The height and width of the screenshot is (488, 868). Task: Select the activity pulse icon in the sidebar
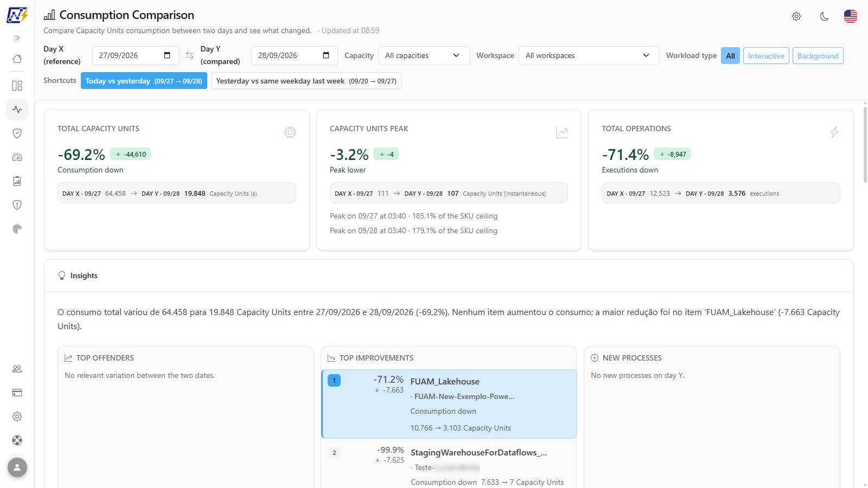[17, 110]
